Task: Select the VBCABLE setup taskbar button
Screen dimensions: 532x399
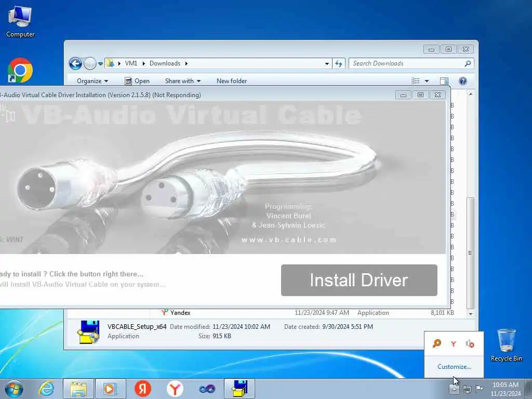Action: click(240, 389)
